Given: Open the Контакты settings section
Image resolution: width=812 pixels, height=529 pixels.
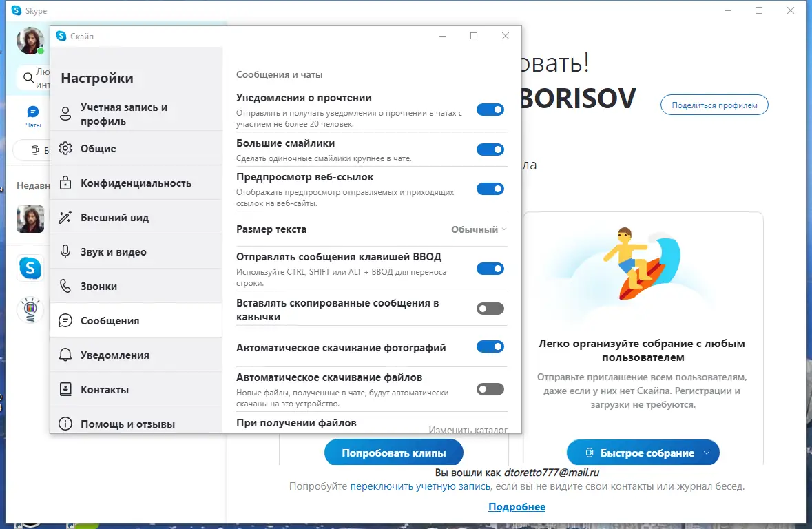Looking at the screenshot, I should [136, 389].
